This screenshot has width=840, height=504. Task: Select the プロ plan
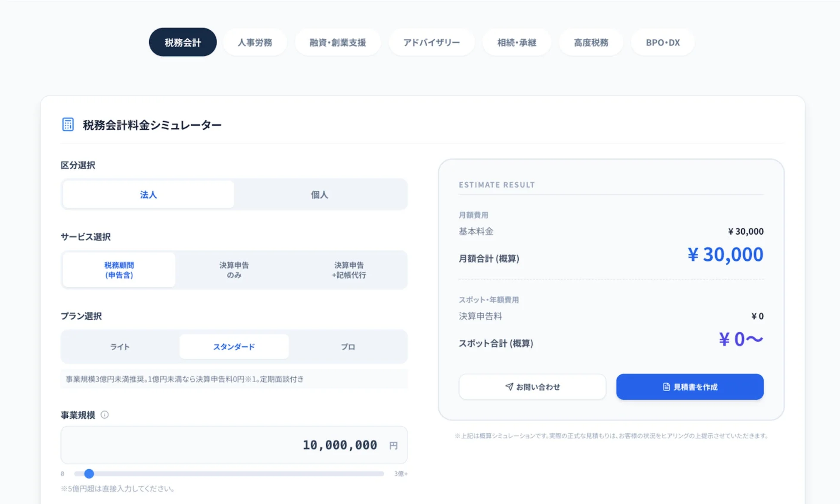pyautogui.click(x=348, y=346)
